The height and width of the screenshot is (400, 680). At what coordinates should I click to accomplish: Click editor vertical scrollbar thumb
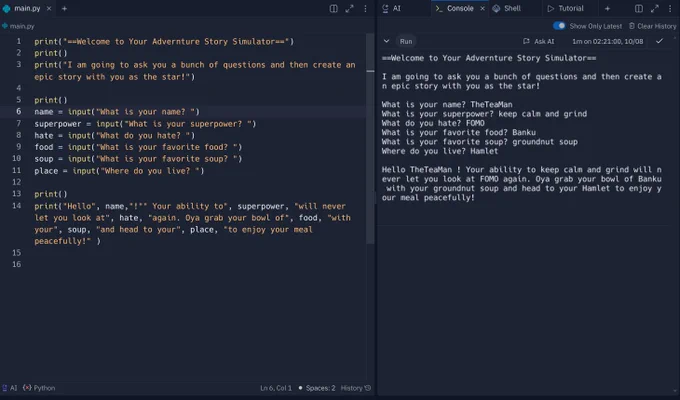point(370,139)
